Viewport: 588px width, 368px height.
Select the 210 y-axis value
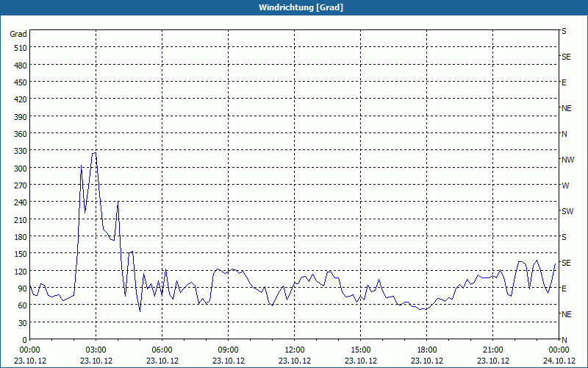coord(21,219)
